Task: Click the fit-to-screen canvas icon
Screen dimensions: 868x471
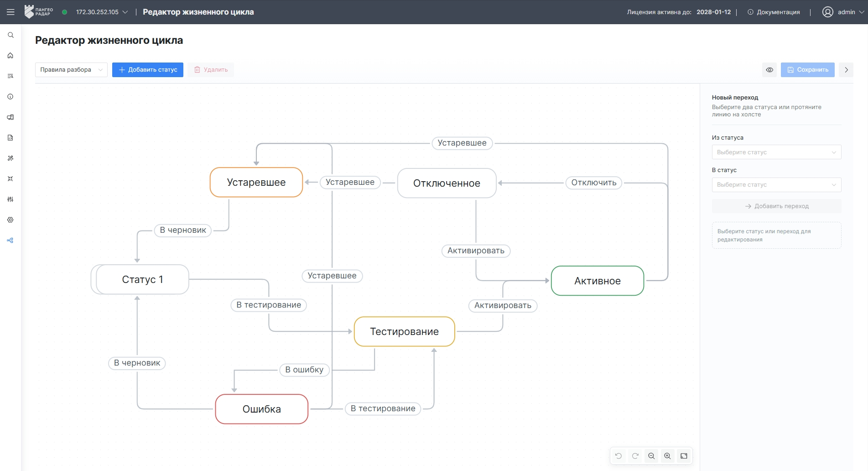Action: 684,456
